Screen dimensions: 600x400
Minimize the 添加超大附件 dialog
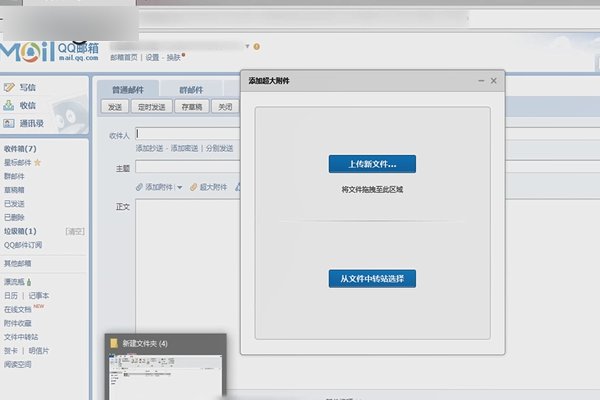click(x=481, y=81)
